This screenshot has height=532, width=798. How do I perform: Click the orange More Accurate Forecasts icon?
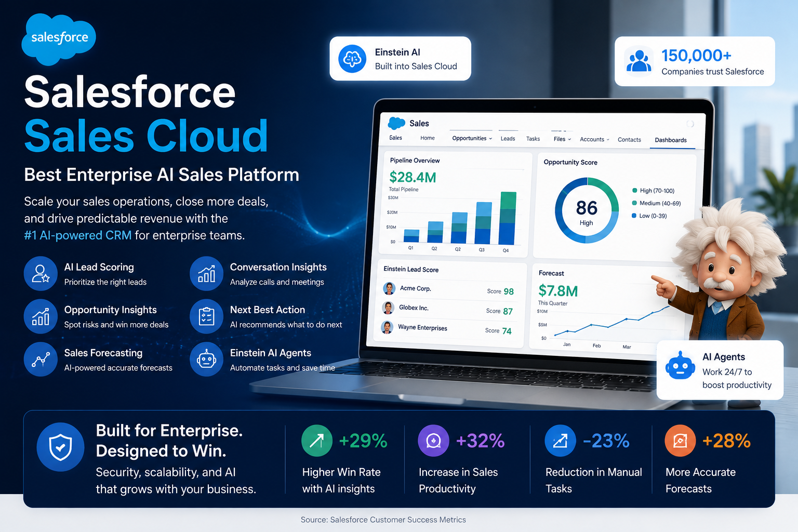(x=680, y=441)
